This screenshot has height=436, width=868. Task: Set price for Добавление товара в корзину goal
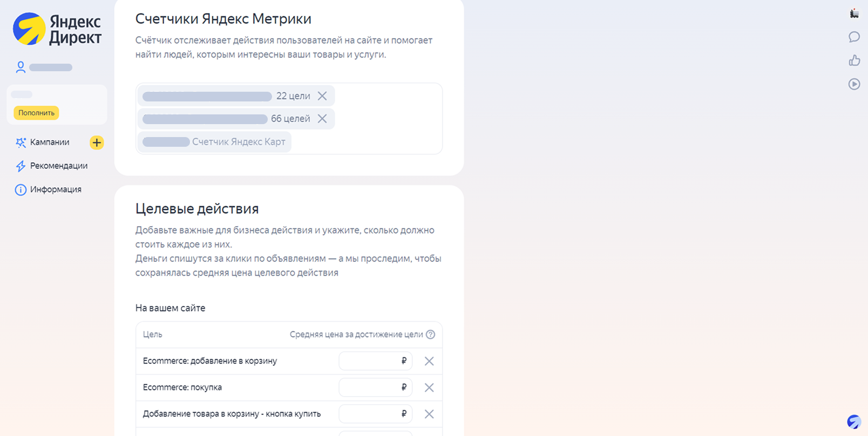coord(375,414)
